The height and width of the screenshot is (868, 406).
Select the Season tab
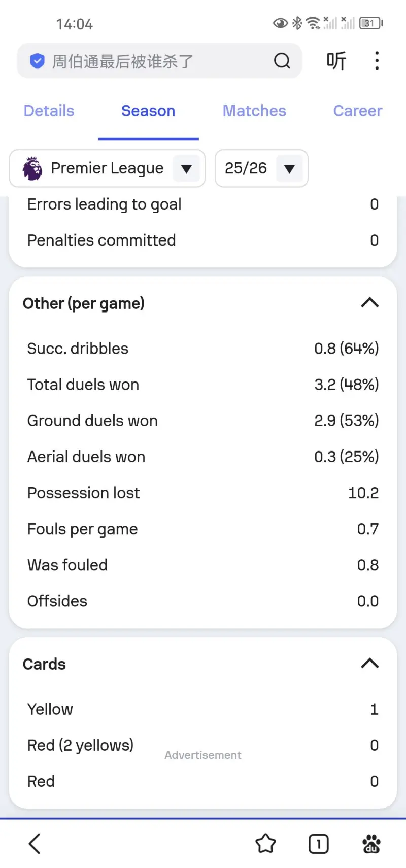[x=148, y=111]
